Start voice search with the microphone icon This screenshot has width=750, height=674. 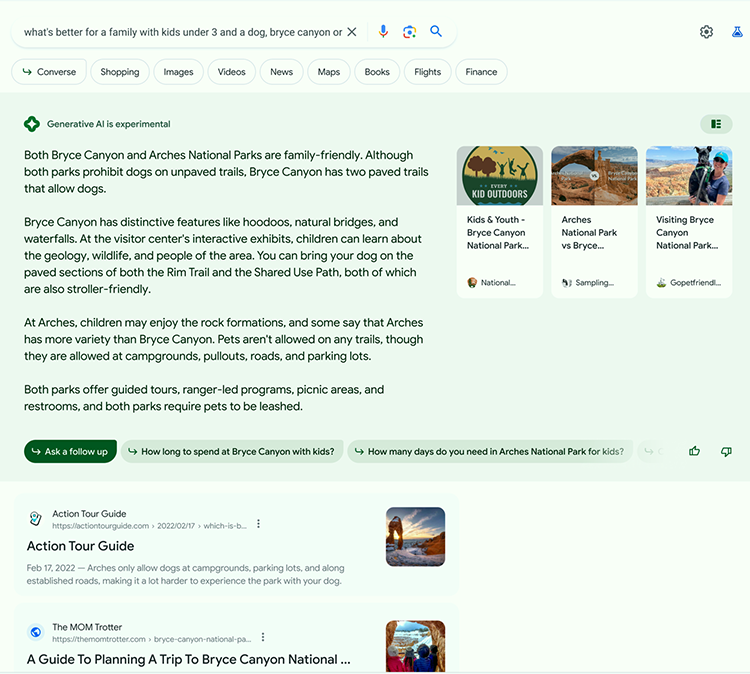383,32
